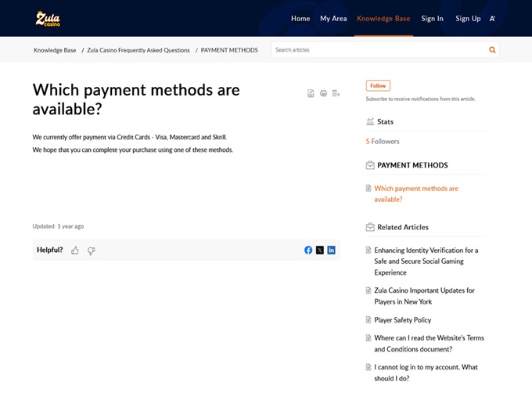Click the Zula Casino logo
Image resolution: width=532 pixels, height=400 pixels.
48,18
